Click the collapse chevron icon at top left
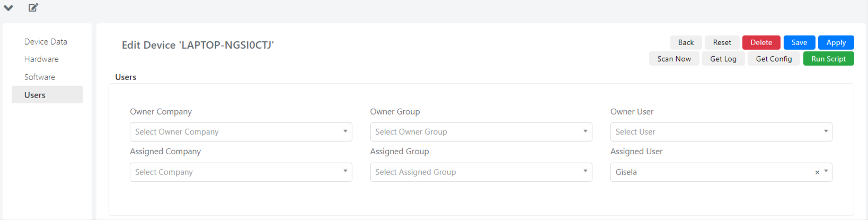Viewport: 868px width, 220px height. 8,8
